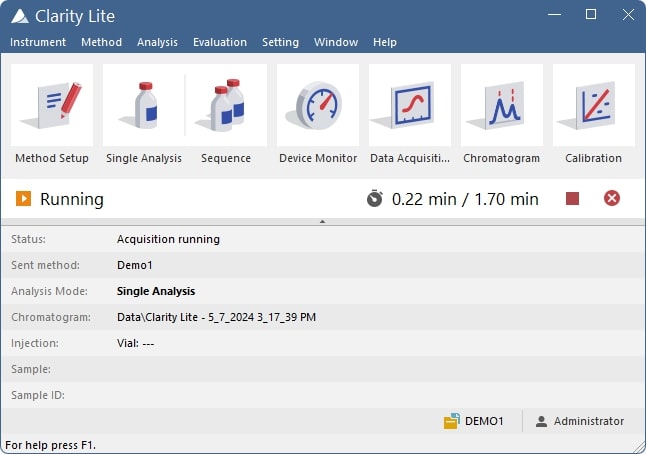Click the Chromatogram label under toolbar
The width and height of the screenshot is (646, 454).
pos(501,158)
